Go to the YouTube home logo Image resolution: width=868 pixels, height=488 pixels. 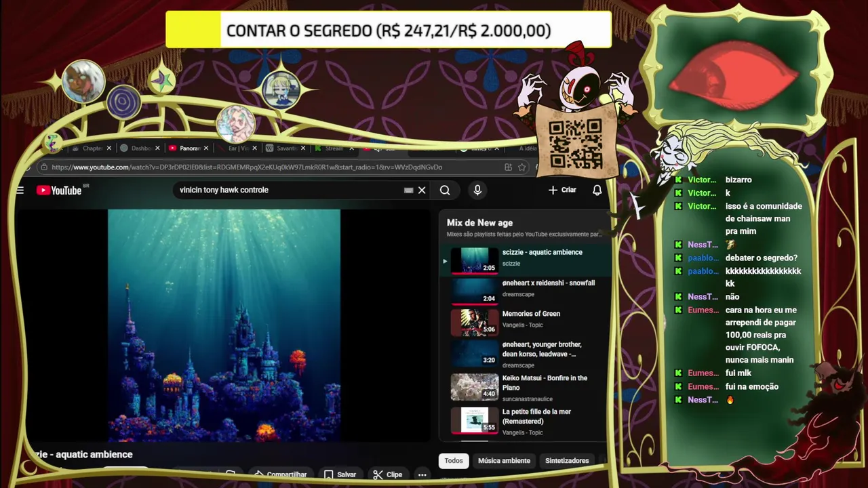click(59, 190)
